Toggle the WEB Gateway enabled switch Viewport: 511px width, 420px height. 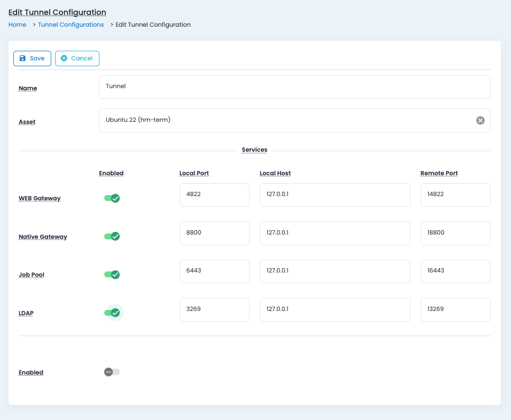[x=112, y=198]
